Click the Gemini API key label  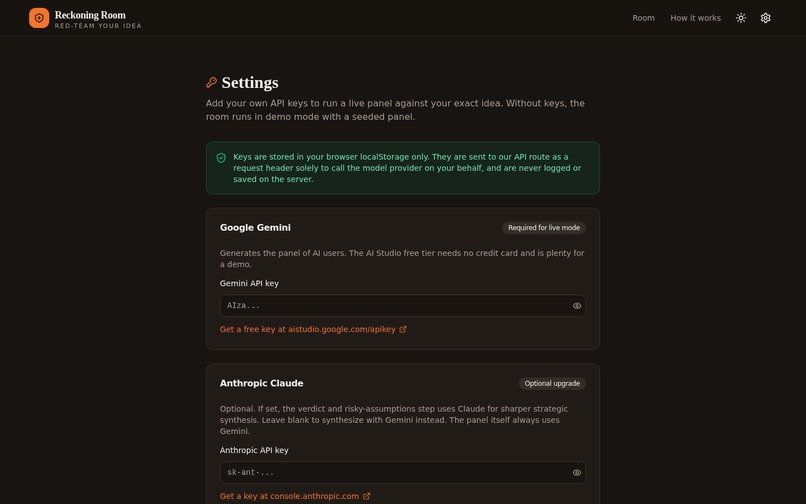pyautogui.click(x=249, y=283)
